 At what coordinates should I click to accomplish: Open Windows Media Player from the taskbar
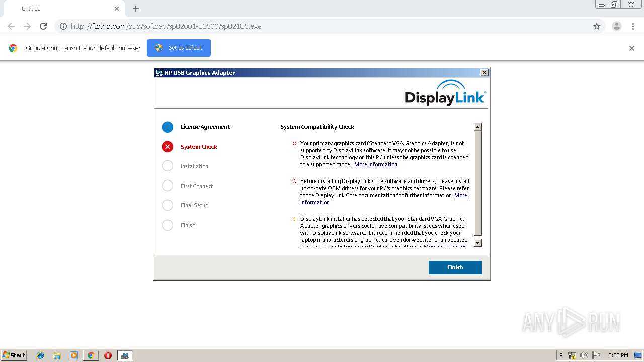(x=74, y=355)
